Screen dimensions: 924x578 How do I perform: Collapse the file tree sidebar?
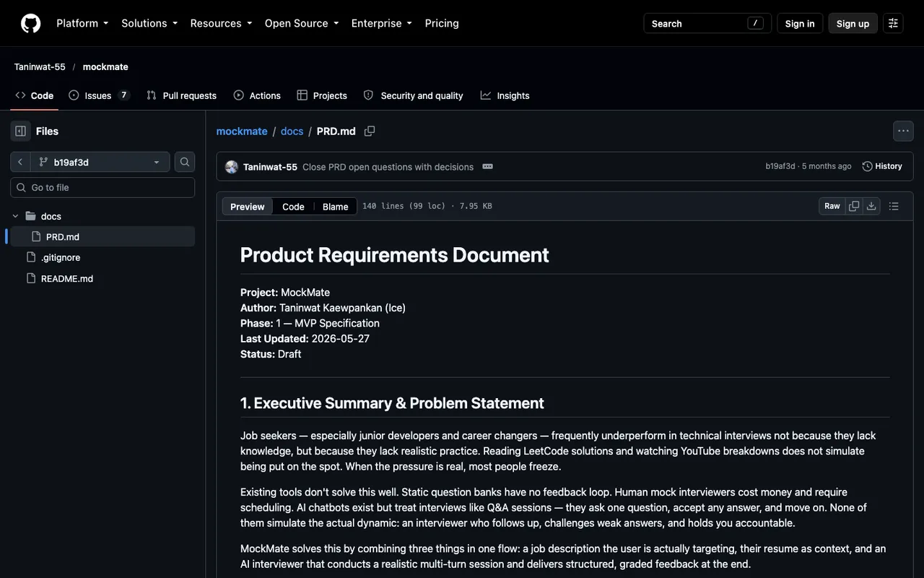click(20, 131)
